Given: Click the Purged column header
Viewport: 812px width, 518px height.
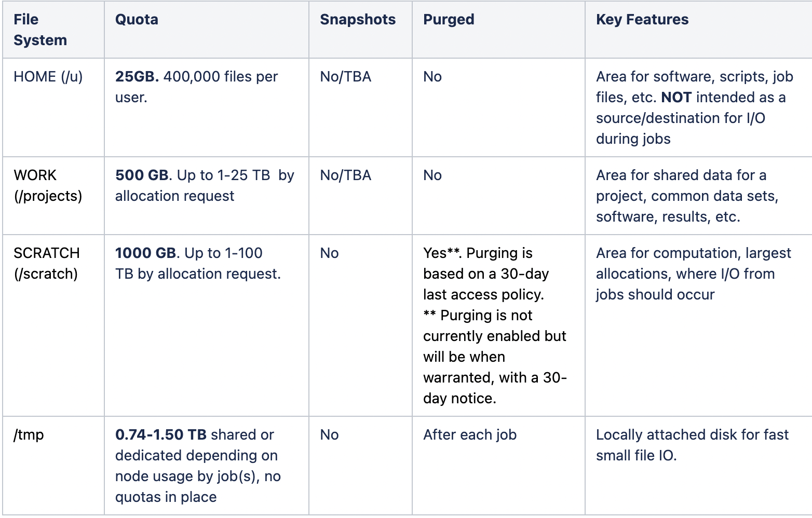Looking at the screenshot, I should (449, 19).
